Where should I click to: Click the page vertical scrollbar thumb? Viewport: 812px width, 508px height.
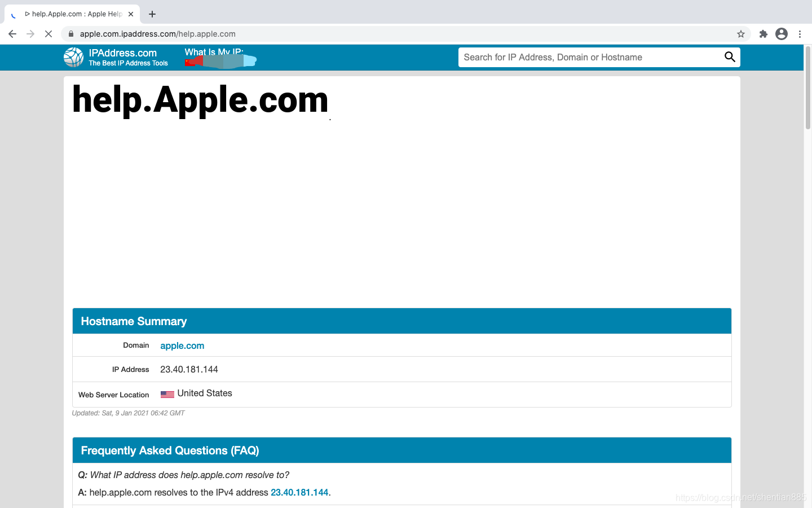(x=807, y=87)
